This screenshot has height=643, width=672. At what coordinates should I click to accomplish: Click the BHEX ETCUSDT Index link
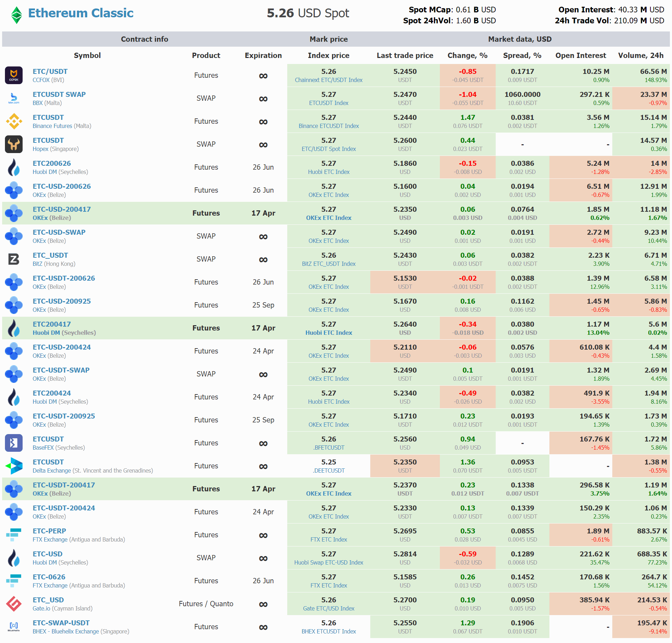[x=329, y=631]
